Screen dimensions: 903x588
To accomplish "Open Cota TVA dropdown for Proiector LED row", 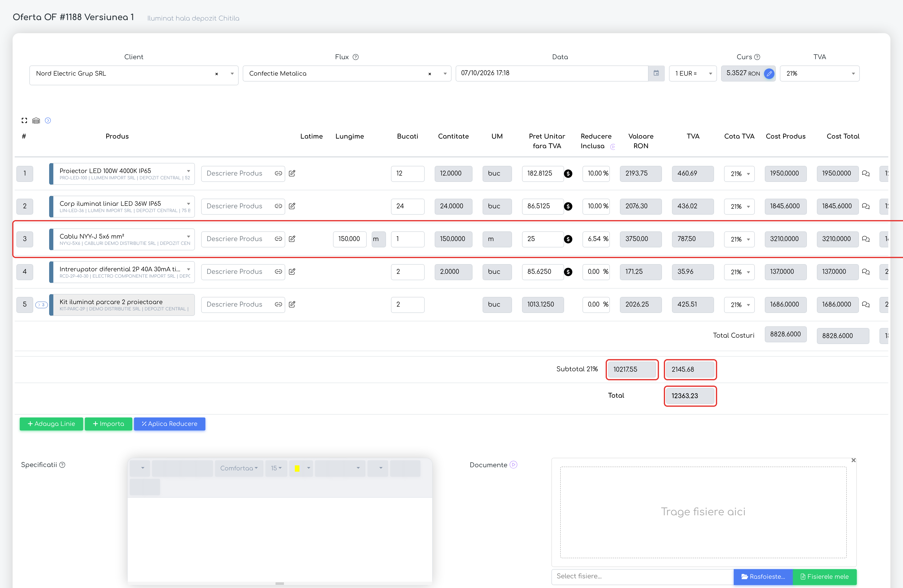I will coord(739,174).
